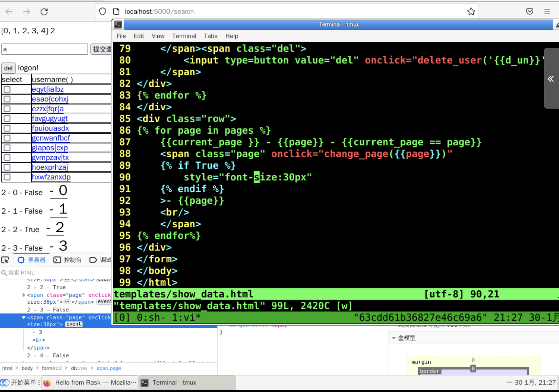Tick the checkbox for gvmpzav|tx
Image resolution: width=559 pixels, height=392 pixels.
(7, 158)
